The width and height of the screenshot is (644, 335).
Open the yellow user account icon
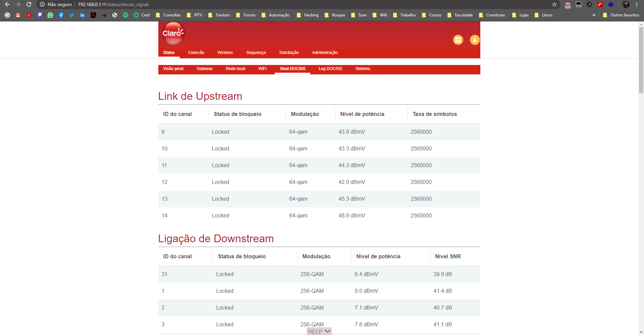pos(475,40)
